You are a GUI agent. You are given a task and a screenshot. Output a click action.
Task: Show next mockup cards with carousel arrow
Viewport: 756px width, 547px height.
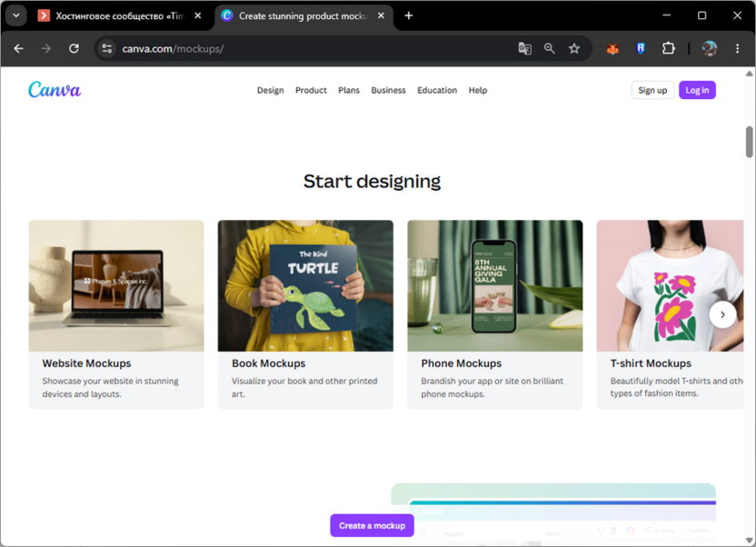click(x=722, y=314)
